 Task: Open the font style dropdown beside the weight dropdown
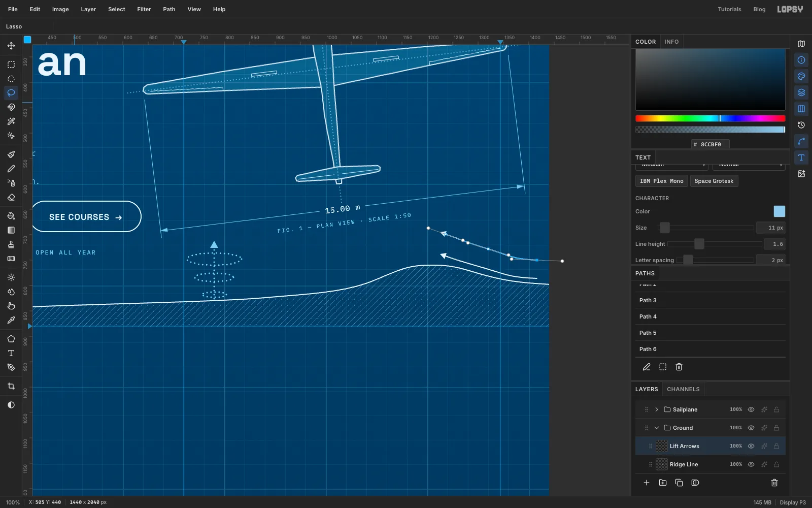point(749,166)
